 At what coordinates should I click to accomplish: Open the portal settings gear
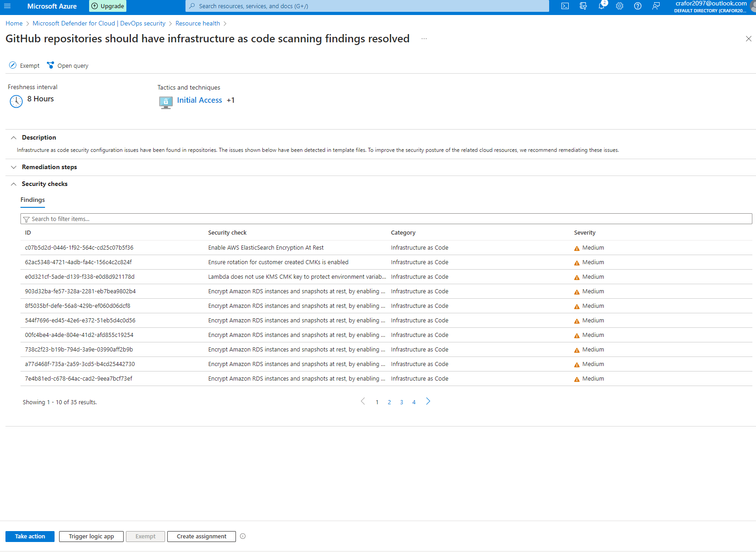pos(620,6)
